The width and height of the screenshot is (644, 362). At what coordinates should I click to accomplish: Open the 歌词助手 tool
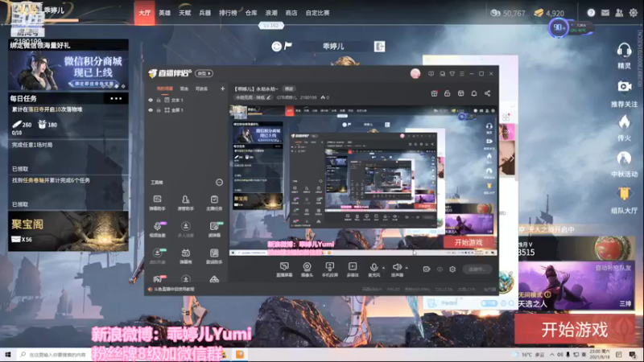(214, 256)
